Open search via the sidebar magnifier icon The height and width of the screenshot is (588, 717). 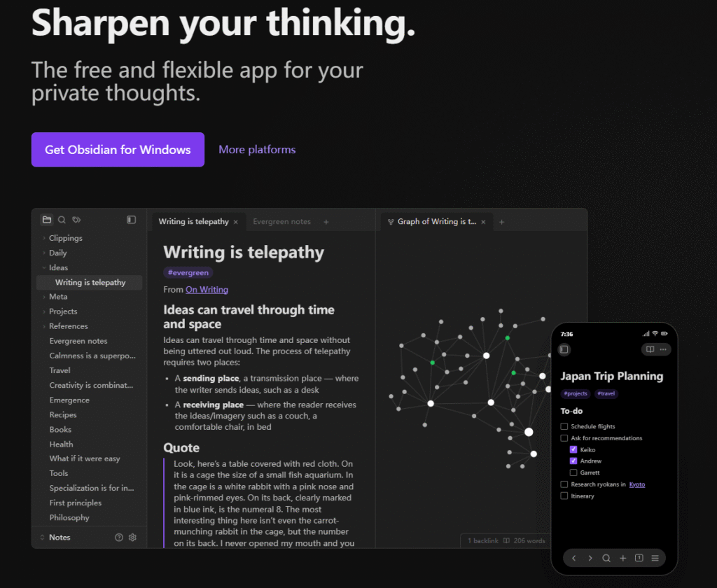[x=62, y=220]
